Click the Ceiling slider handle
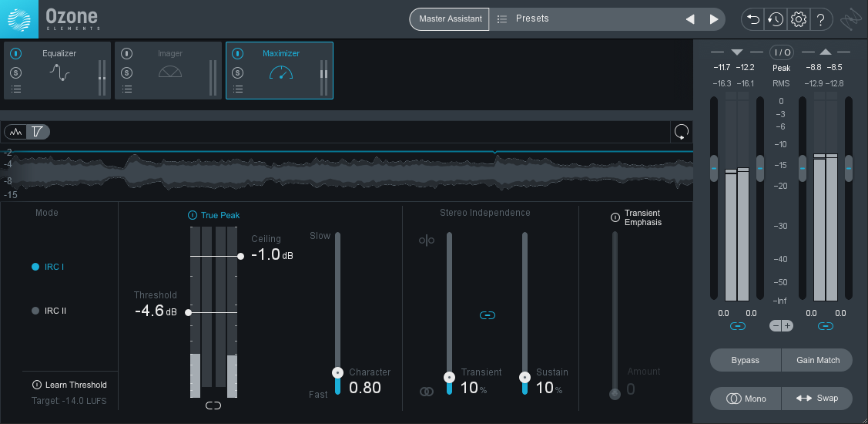The height and width of the screenshot is (424, 868). pos(240,256)
